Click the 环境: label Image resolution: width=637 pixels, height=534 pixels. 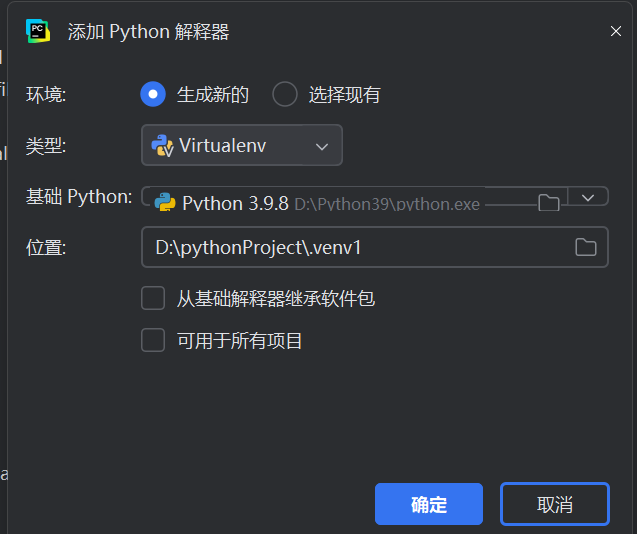46,95
